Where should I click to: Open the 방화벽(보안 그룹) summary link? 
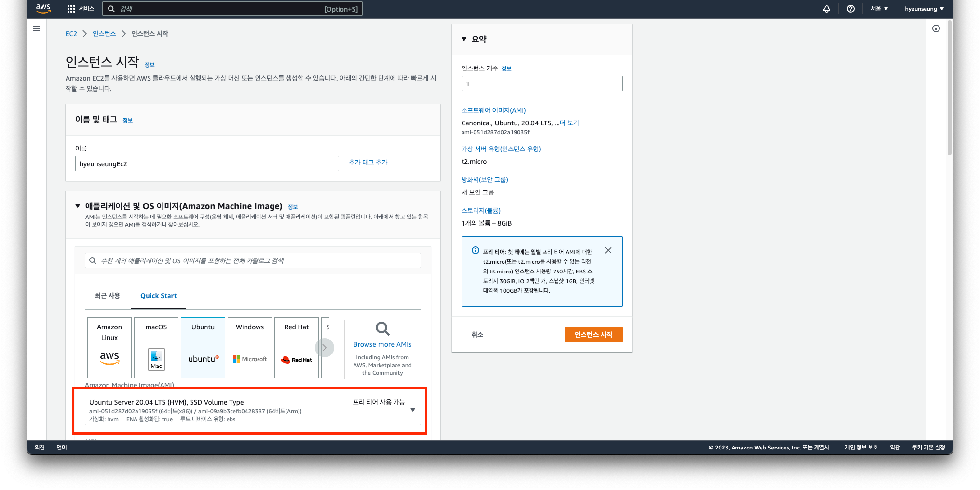(x=485, y=180)
